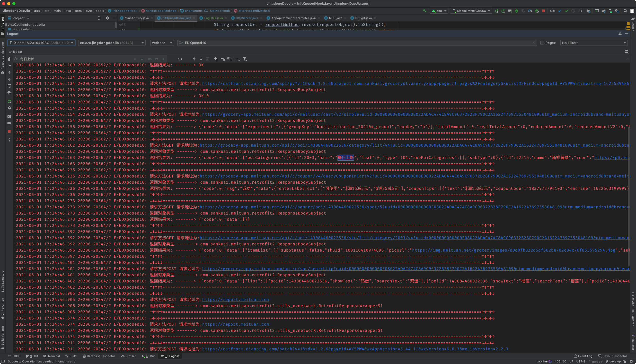Image resolution: width=636 pixels, height=364 pixels.
Task: Click the Git commit checkmark icon
Action: (567, 11)
